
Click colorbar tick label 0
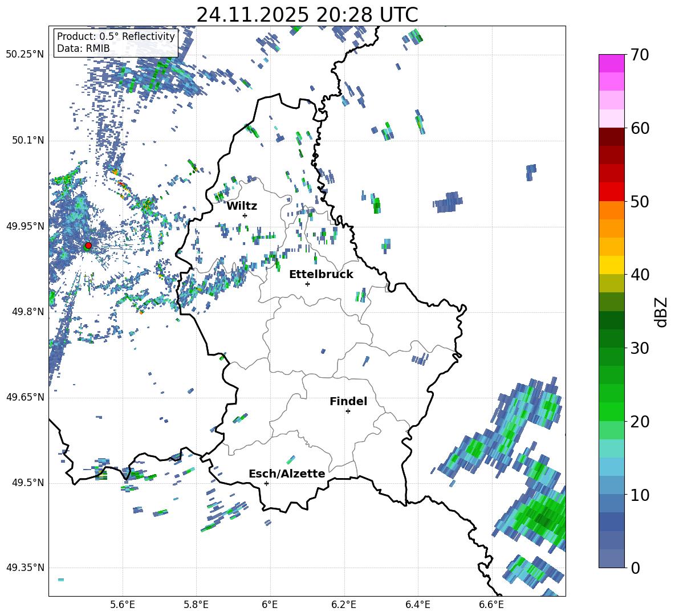pyautogui.click(x=635, y=568)
